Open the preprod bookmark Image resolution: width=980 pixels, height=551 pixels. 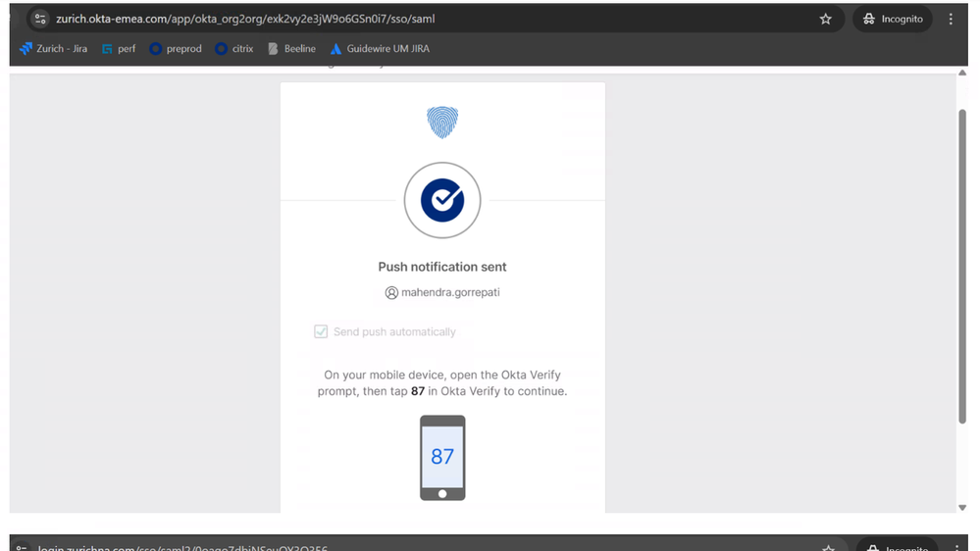click(x=176, y=49)
